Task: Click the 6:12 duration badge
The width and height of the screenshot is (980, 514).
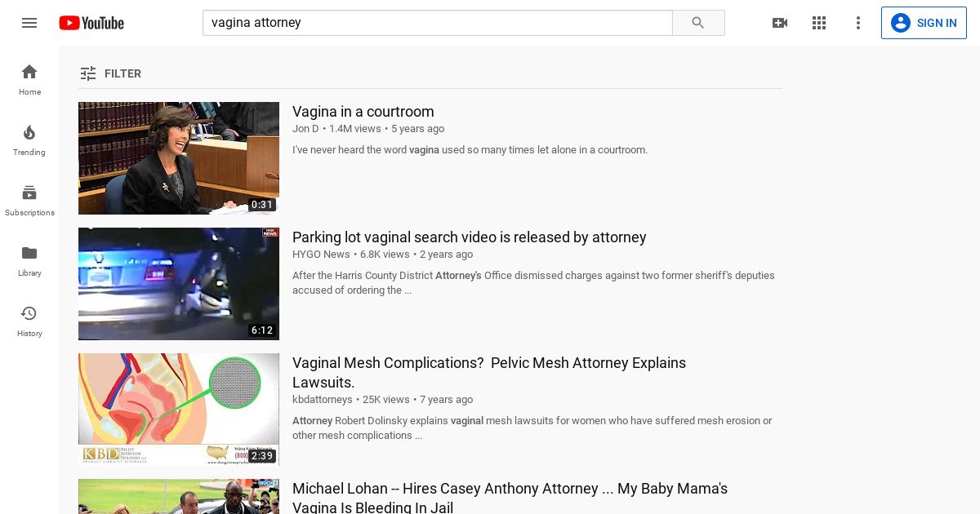Action: point(262,330)
